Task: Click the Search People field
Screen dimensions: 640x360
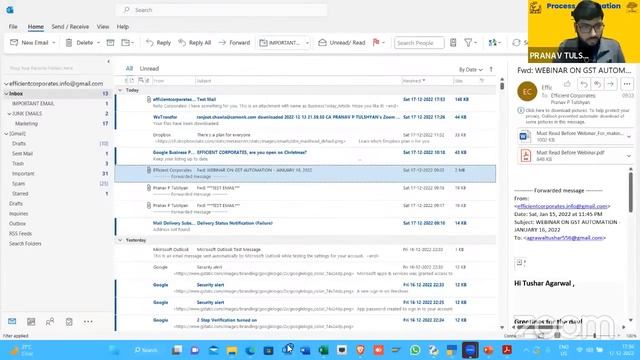Action: click(419, 43)
